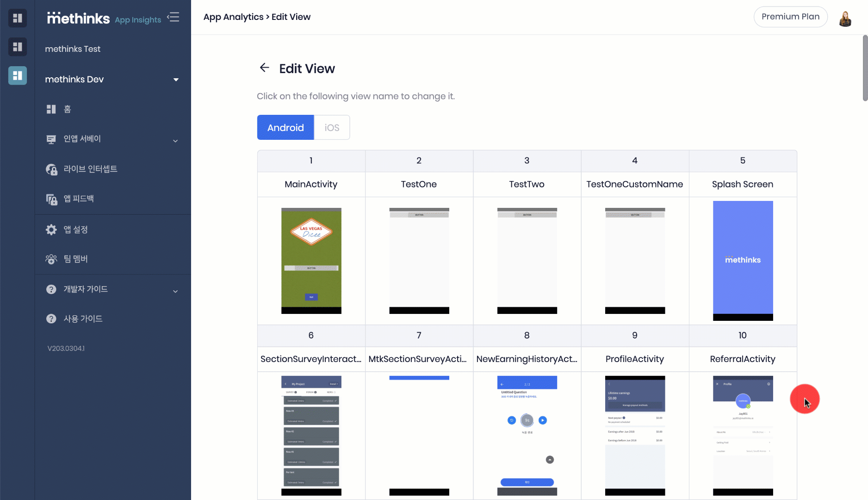Open the 앱 피드백 feedback icon
868x500 pixels.
click(51, 199)
